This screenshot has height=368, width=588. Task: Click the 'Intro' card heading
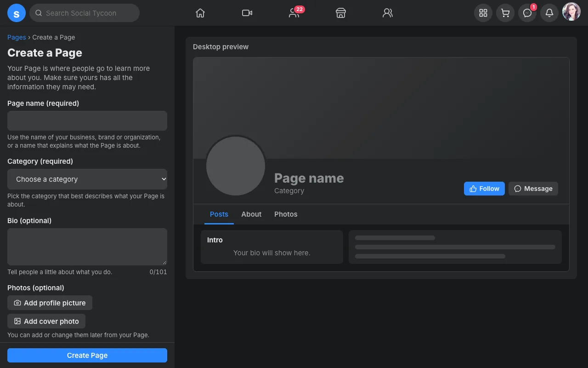[x=215, y=240]
